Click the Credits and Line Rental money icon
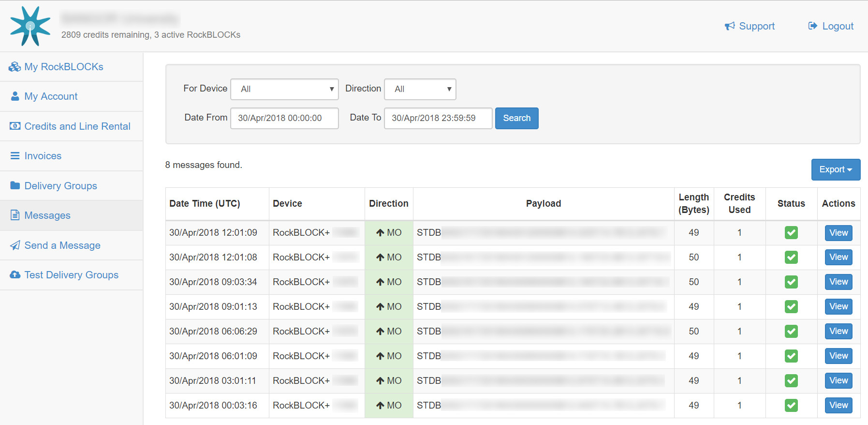Image resolution: width=868 pixels, height=425 pixels. [15, 126]
